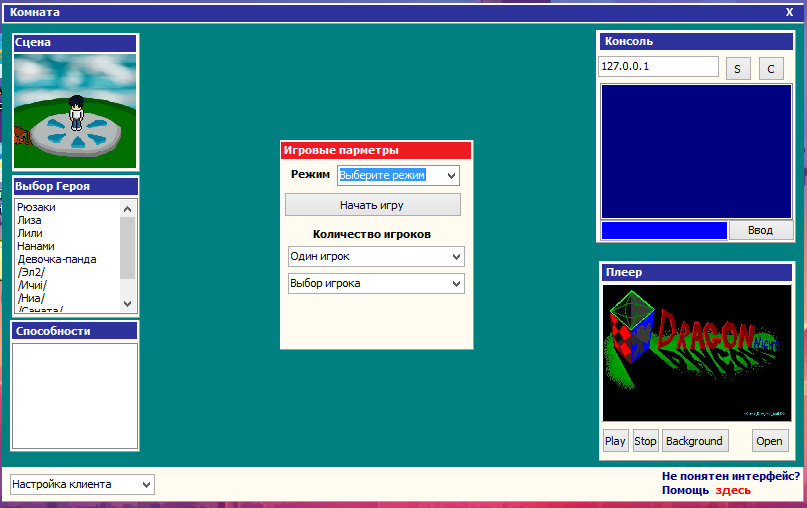Click the C button in the console

pyautogui.click(x=771, y=69)
